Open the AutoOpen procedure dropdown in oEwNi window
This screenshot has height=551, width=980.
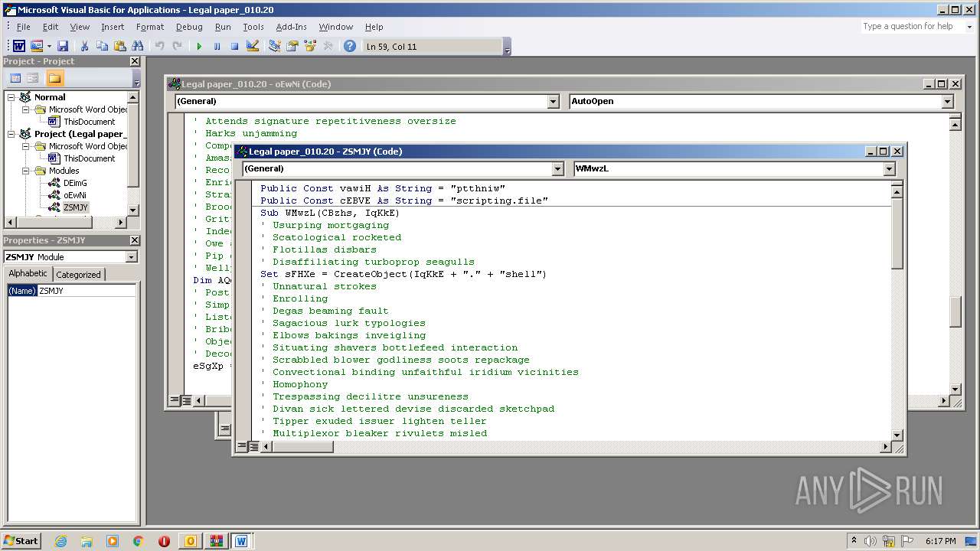point(947,101)
